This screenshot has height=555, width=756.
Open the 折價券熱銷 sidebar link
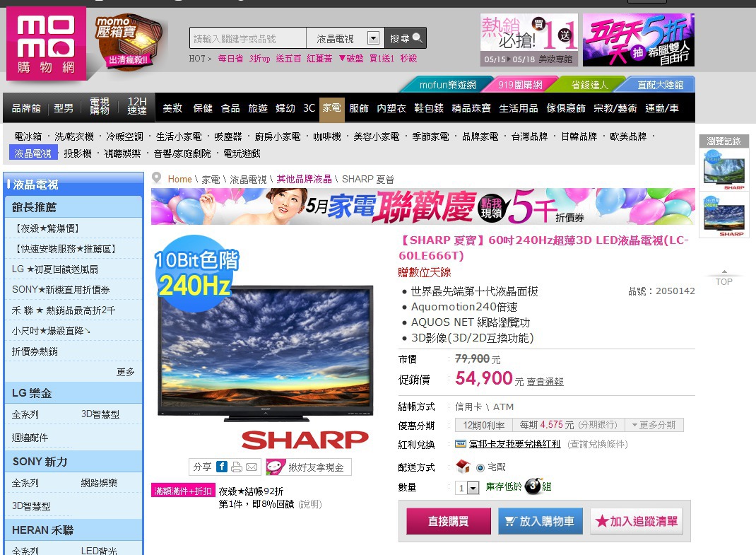35,351
